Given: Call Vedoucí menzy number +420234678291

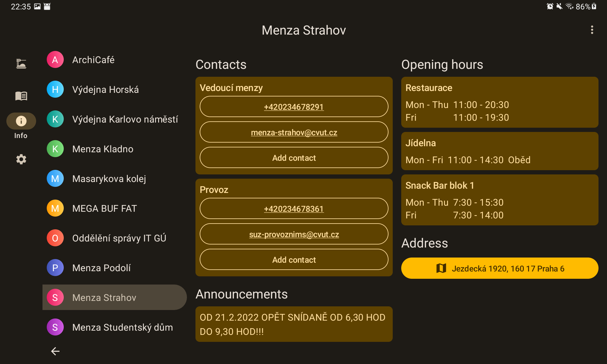Looking at the screenshot, I should (294, 107).
